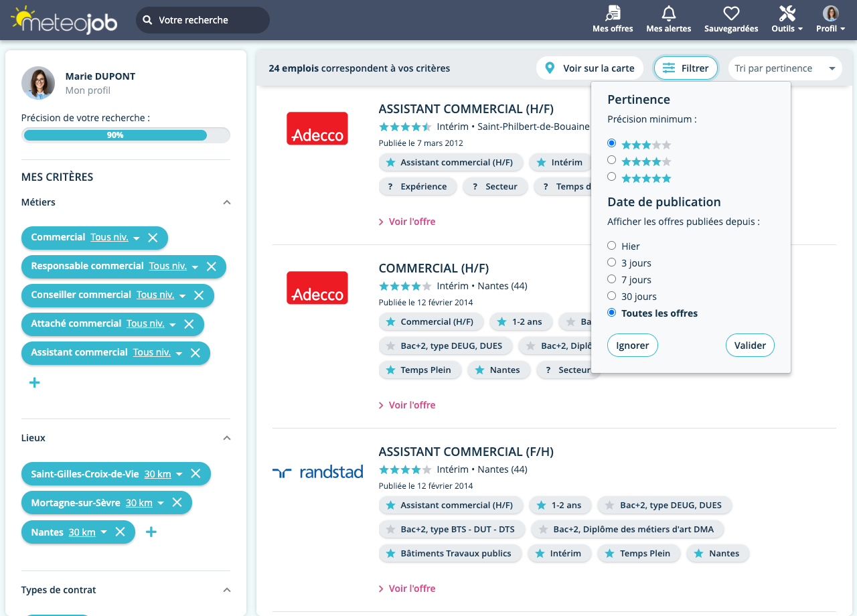This screenshot has width=857, height=616.
Task: Click the Expérience unknown criterion tag
Action: click(x=418, y=187)
